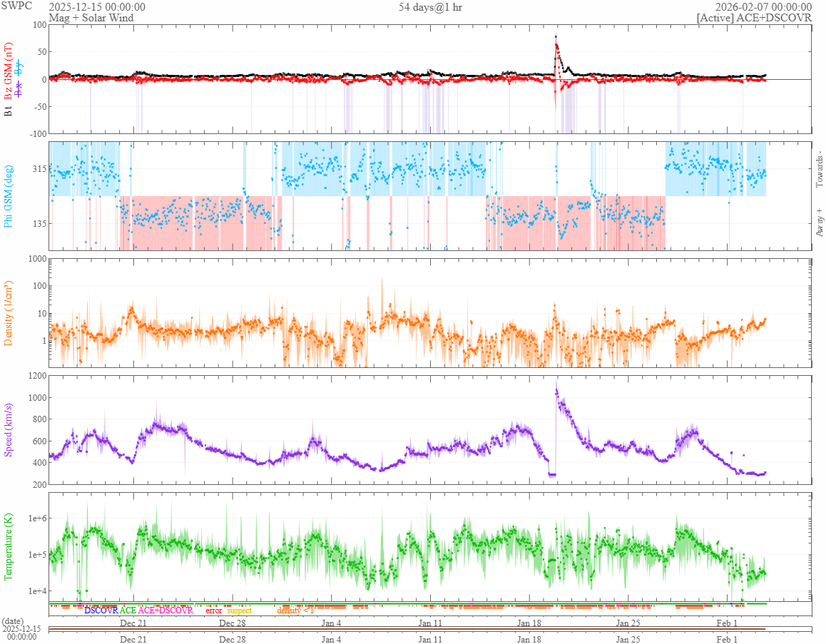Image resolution: width=826 pixels, height=644 pixels.
Task: Select the '54 days@1 hr' resolution label
Action: coord(430,7)
